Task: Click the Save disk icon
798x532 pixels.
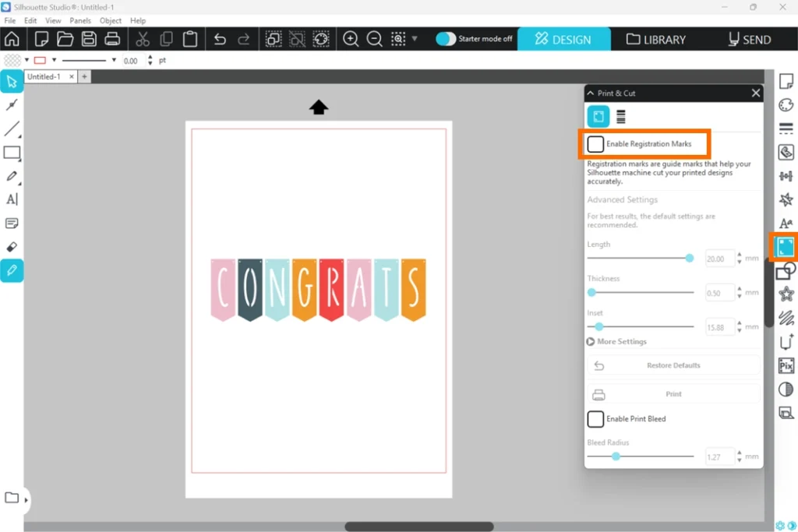Action: (x=89, y=39)
